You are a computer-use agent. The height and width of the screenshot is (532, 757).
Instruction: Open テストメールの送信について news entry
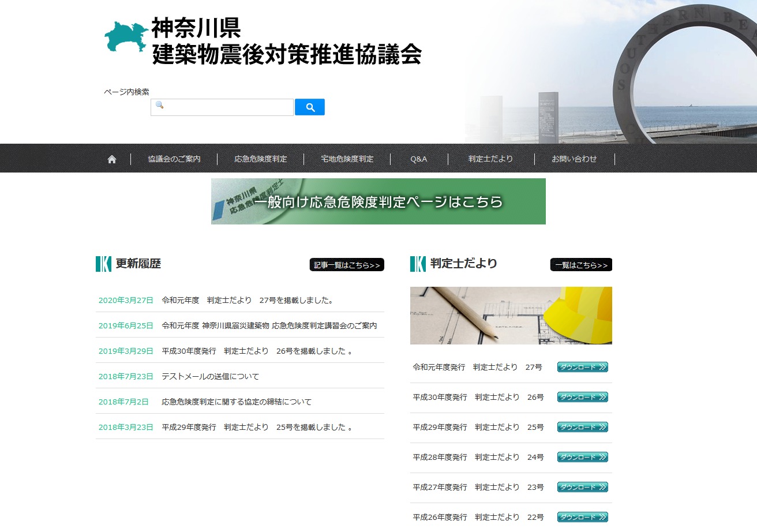tap(211, 376)
